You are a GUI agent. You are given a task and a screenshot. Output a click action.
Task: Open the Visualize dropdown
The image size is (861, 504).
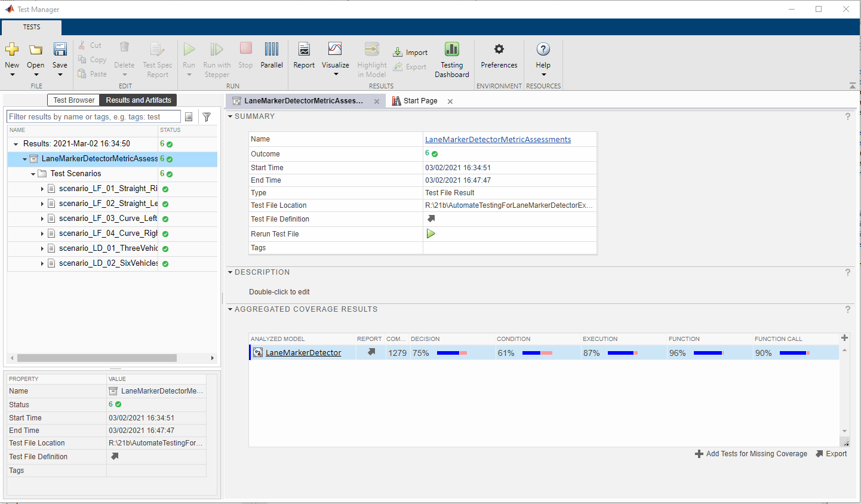pyautogui.click(x=336, y=74)
